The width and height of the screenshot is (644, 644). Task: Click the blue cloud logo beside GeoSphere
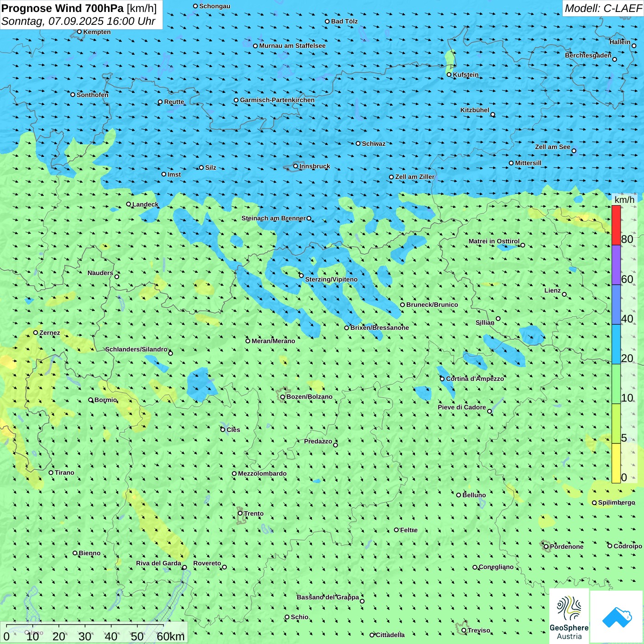point(617,617)
